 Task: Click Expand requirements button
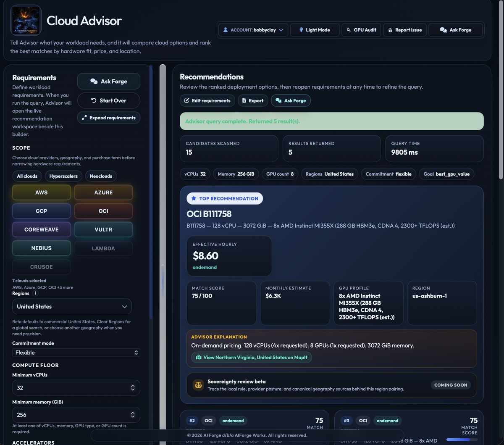[x=109, y=118]
